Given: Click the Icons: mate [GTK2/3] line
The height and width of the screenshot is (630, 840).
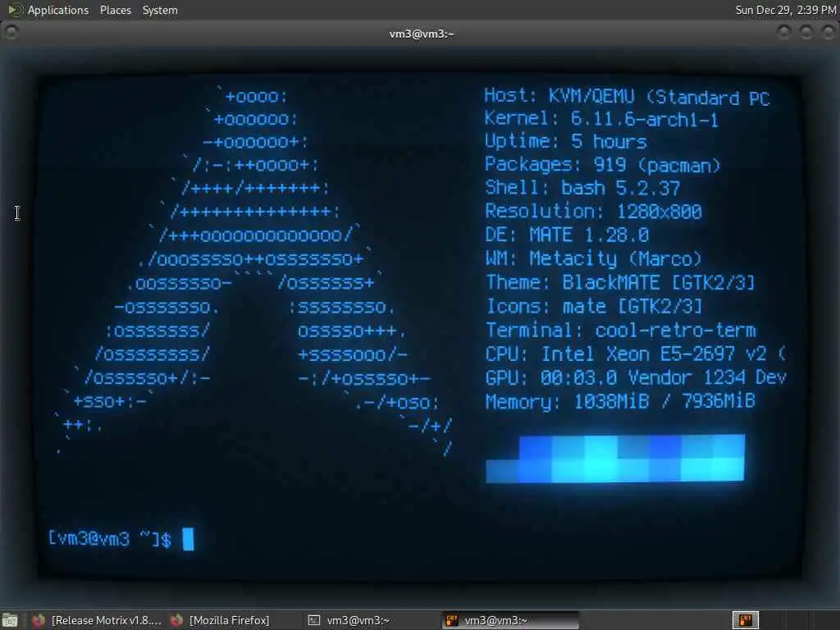Looking at the screenshot, I should click(x=594, y=307).
